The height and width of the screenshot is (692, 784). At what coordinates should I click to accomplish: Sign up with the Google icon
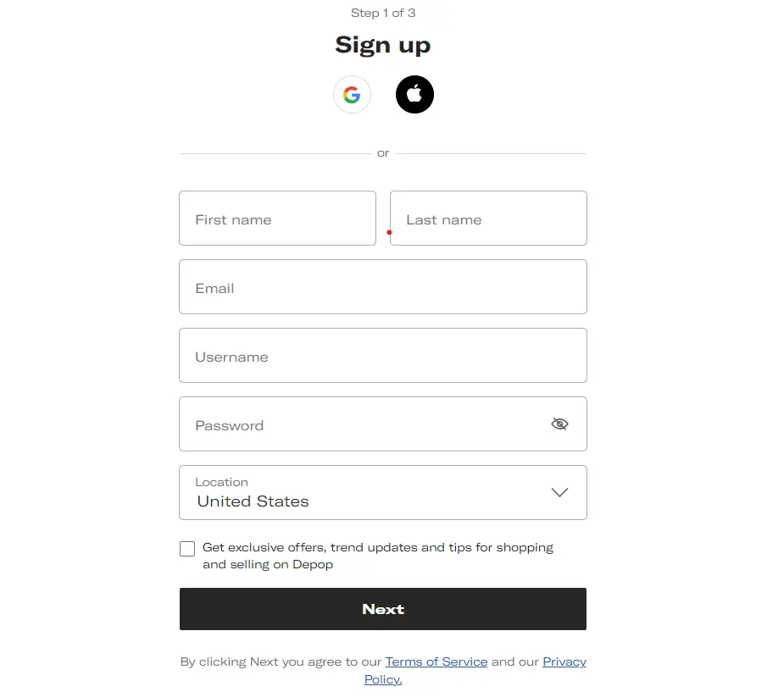click(352, 95)
